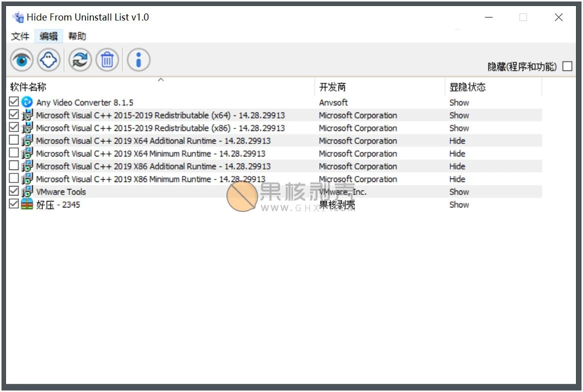This screenshot has height=392, width=583.
Task: Open the 帮助 menu
Action: [77, 36]
